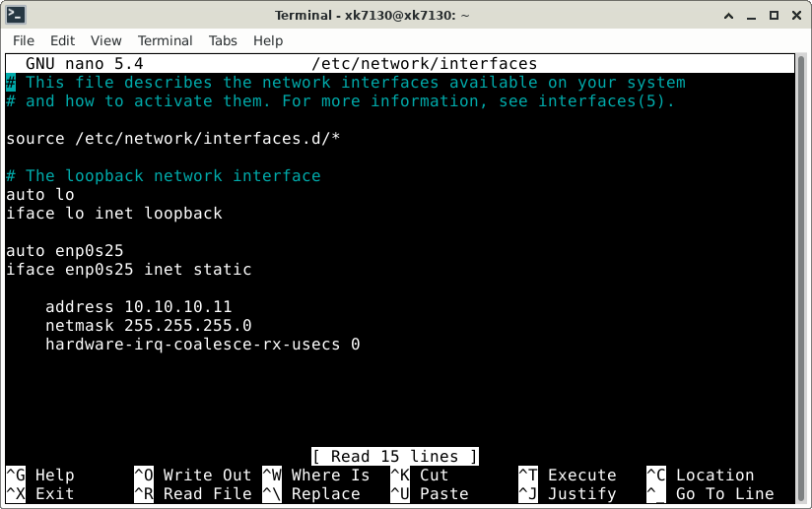Click the hardware-irq-coalesce-rx-usecs line

click(x=202, y=344)
